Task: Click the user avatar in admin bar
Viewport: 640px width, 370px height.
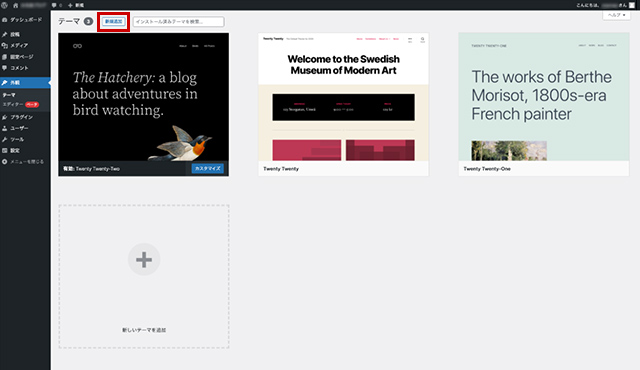Action: click(632, 5)
